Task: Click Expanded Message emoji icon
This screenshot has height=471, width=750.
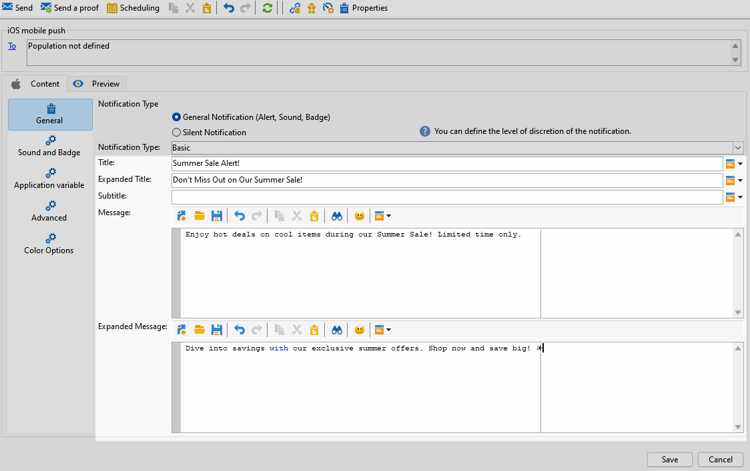Action: pos(360,330)
